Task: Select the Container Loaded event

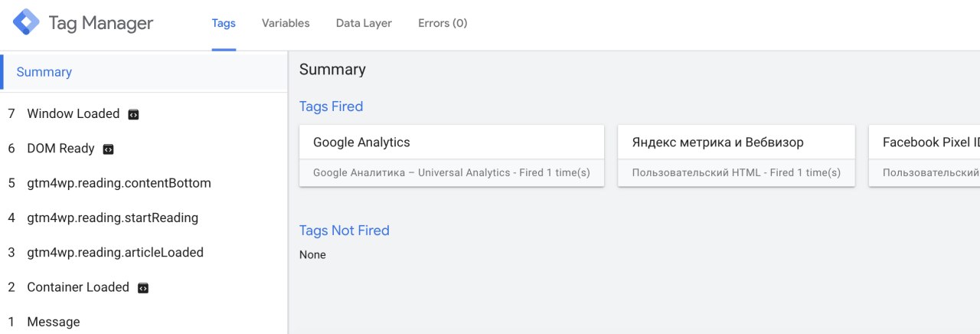Action: pyautogui.click(x=144, y=287)
